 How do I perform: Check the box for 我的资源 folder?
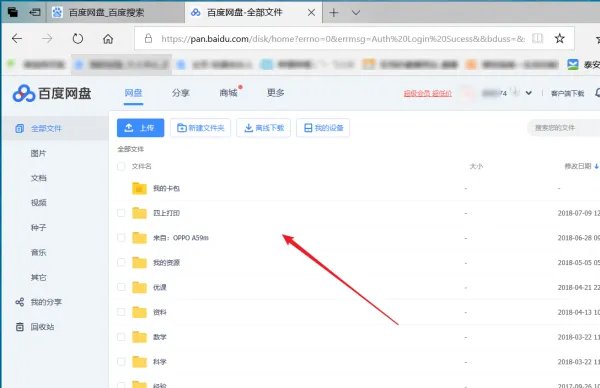121,262
